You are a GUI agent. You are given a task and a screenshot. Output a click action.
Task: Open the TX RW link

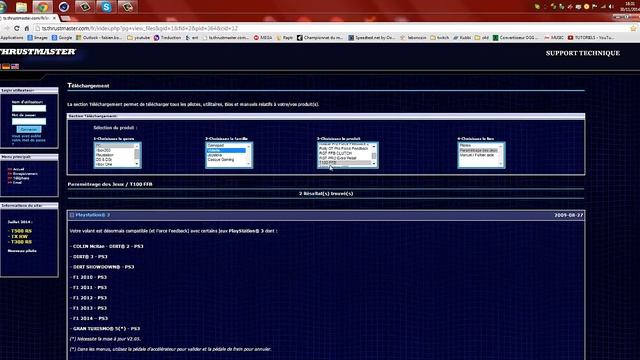point(19,236)
